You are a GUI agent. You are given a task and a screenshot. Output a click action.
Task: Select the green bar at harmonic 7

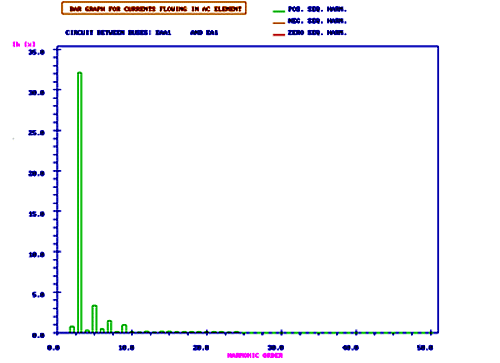[109, 327]
